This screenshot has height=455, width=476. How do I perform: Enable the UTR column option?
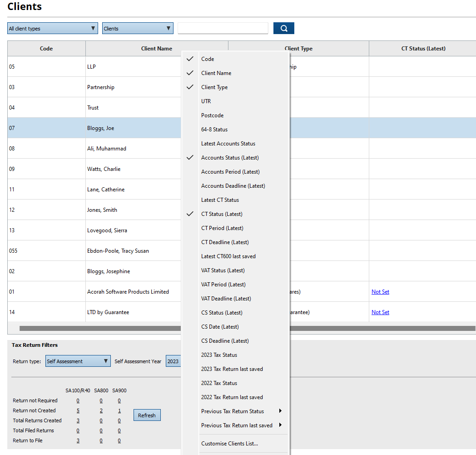click(206, 101)
